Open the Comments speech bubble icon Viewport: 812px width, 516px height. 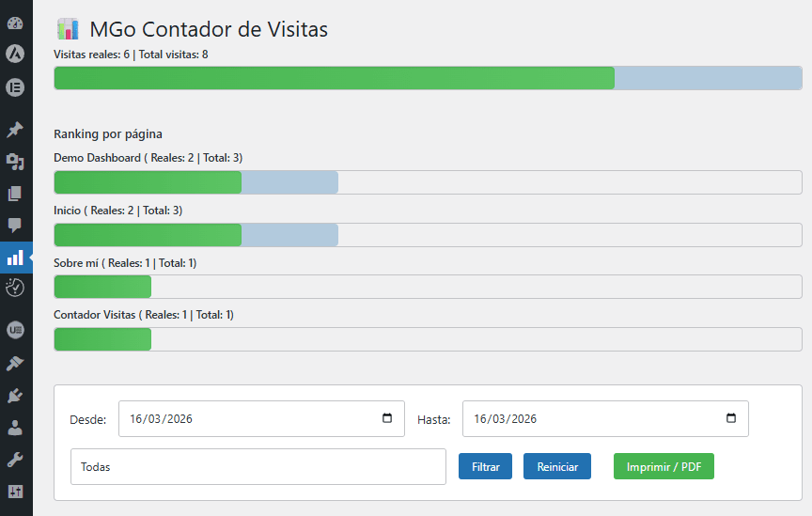tap(15, 225)
